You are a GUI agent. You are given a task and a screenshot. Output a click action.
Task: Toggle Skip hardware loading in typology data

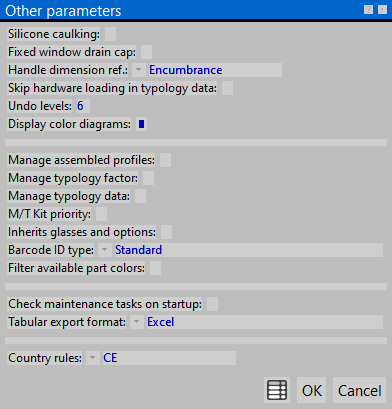point(227,88)
